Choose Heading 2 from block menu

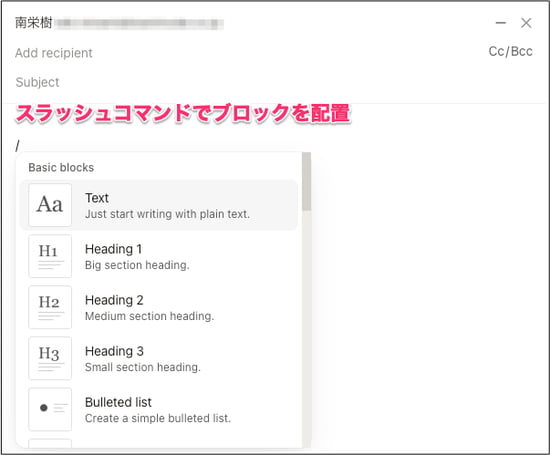[159, 307]
